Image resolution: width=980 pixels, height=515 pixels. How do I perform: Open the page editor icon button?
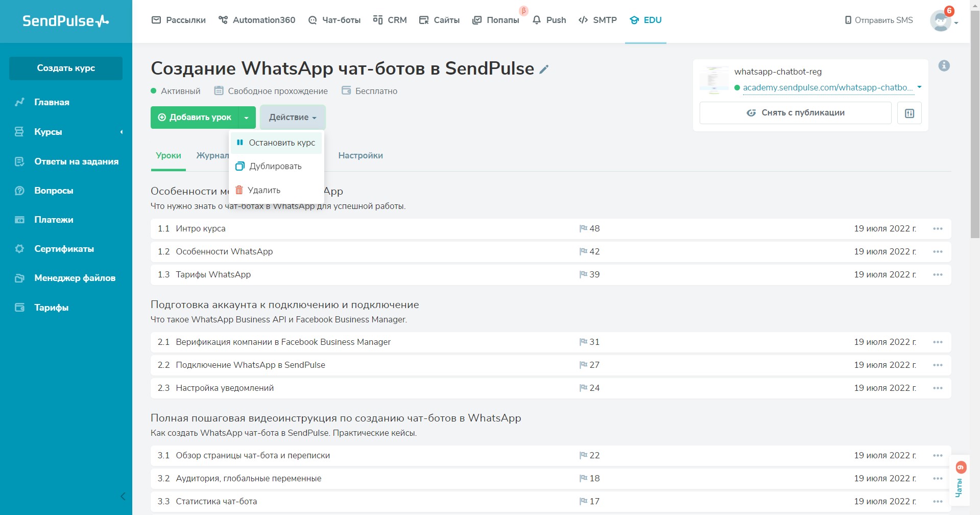click(910, 113)
